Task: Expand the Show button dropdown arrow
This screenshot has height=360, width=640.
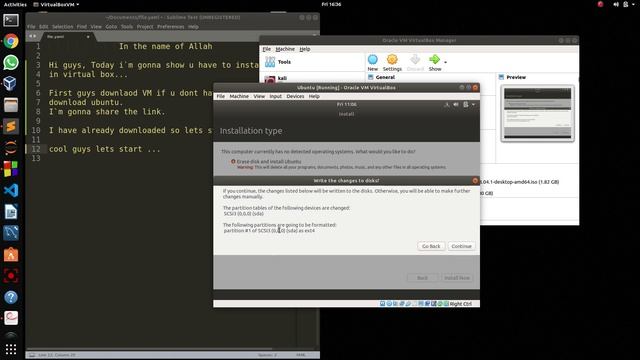Action: (445, 62)
